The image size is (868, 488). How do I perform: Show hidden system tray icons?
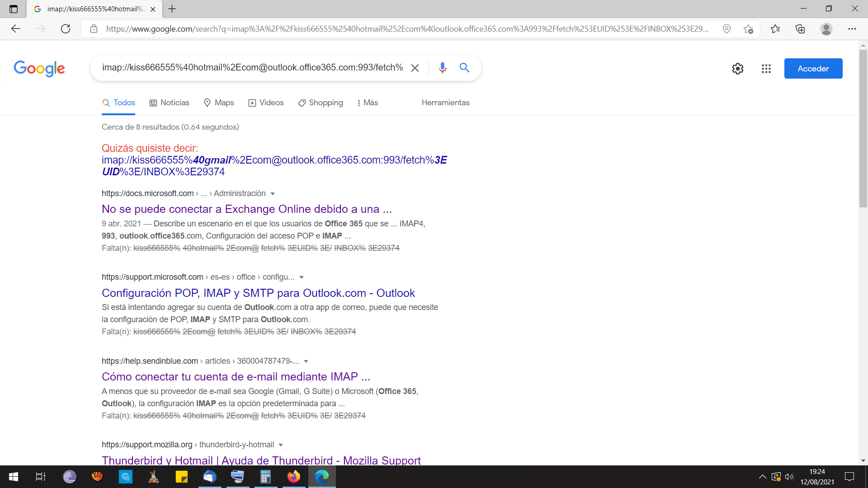point(762,477)
